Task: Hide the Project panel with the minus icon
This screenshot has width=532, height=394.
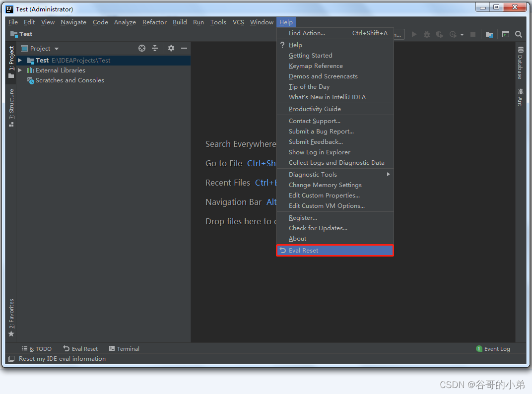Action: click(184, 48)
